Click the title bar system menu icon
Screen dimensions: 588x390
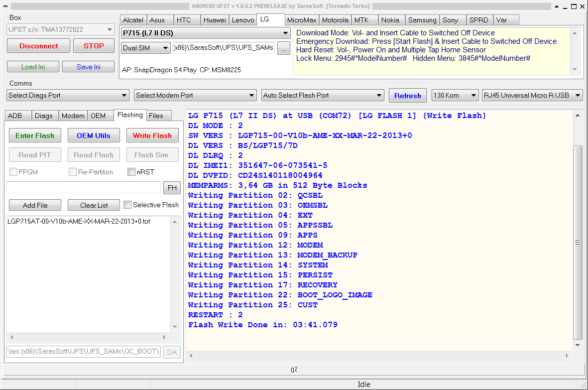tap(5, 6)
